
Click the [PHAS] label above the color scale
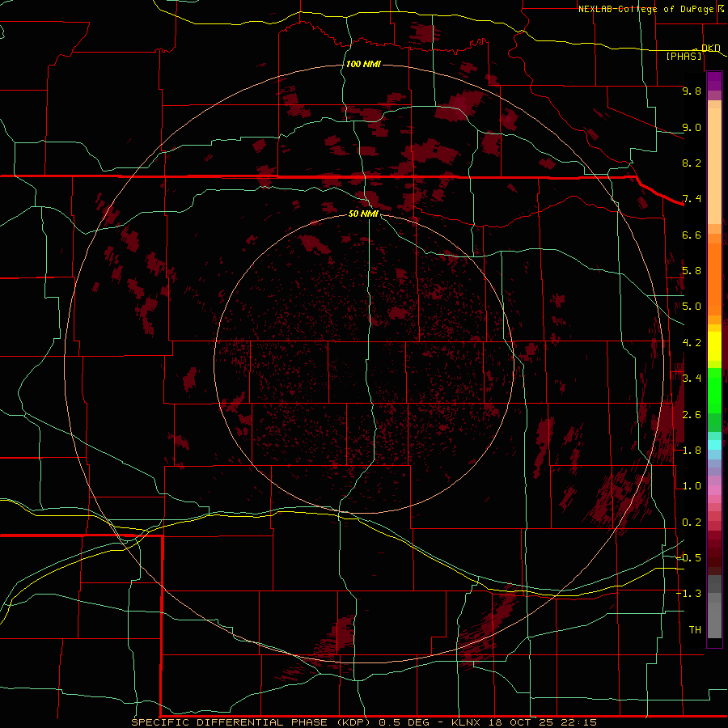(x=684, y=56)
